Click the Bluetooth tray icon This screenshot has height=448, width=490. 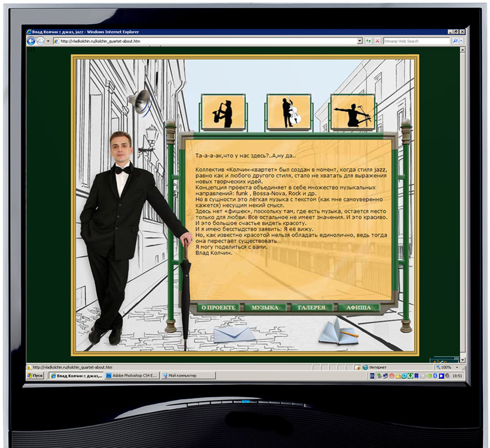click(x=435, y=376)
